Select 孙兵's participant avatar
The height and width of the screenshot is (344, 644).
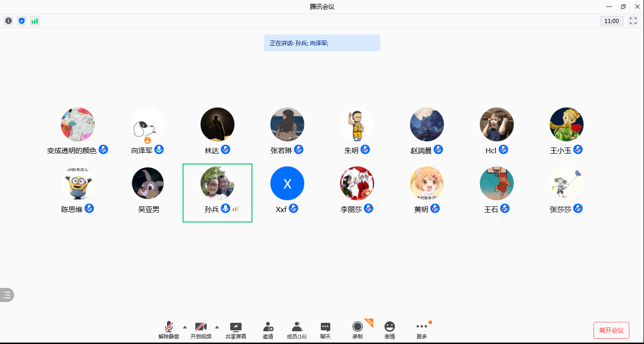coord(217,183)
